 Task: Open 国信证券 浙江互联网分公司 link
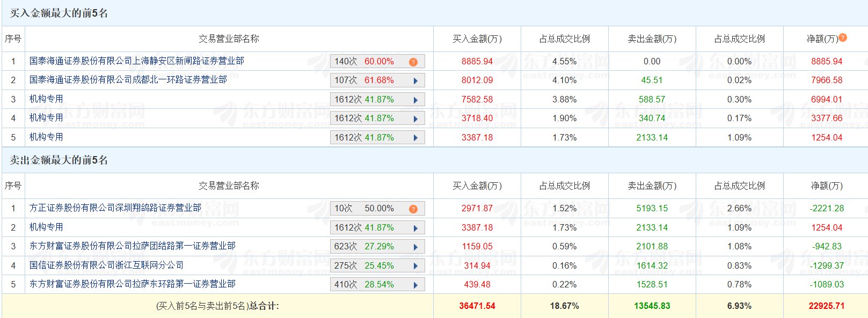(106, 265)
